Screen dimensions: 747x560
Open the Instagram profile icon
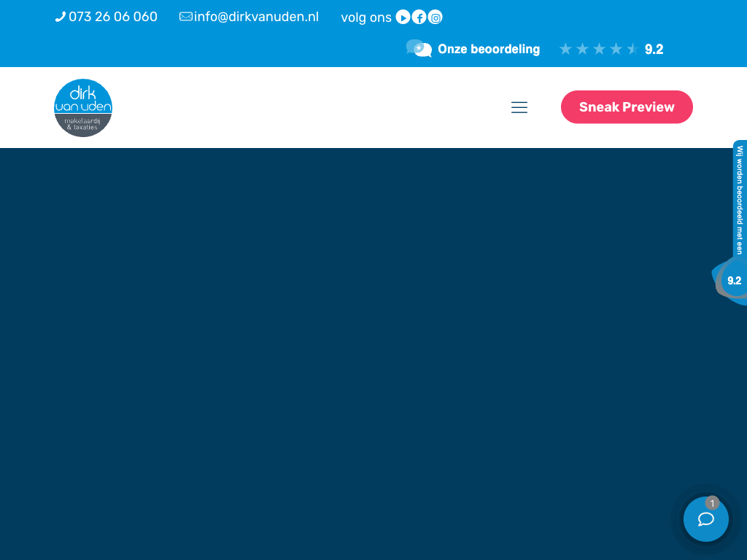click(435, 17)
